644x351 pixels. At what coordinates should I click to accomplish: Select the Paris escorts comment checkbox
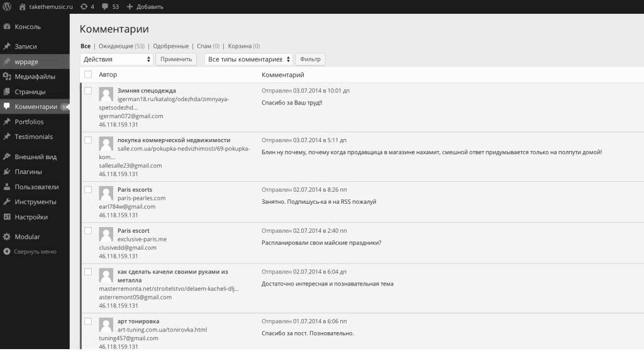(x=88, y=189)
